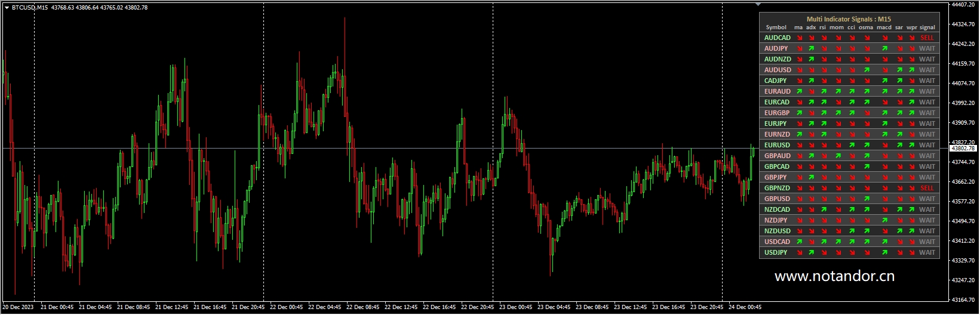Click the 43164.70 price axis label
The width and height of the screenshot is (980, 315).
click(963, 300)
